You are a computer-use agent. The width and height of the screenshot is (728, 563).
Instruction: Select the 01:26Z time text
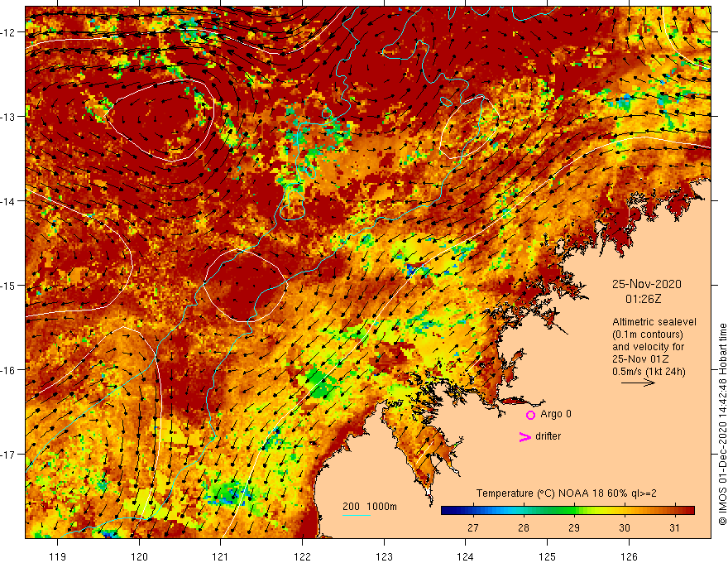[643, 299]
